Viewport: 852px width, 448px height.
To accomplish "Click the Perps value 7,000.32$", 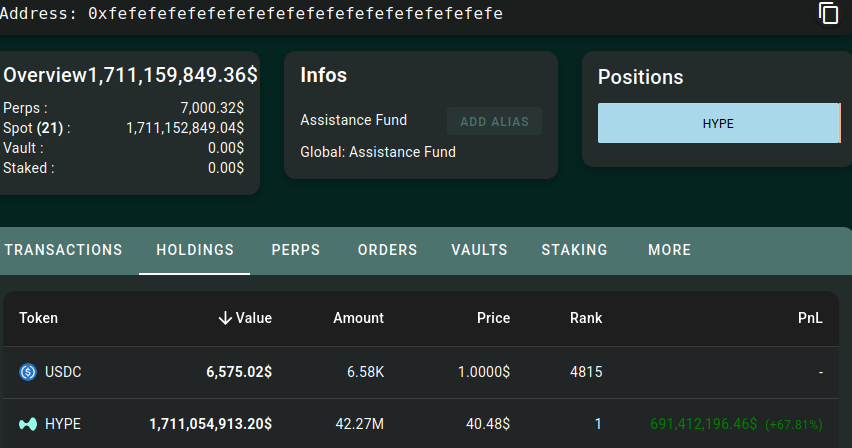I will pyautogui.click(x=212, y=108).
